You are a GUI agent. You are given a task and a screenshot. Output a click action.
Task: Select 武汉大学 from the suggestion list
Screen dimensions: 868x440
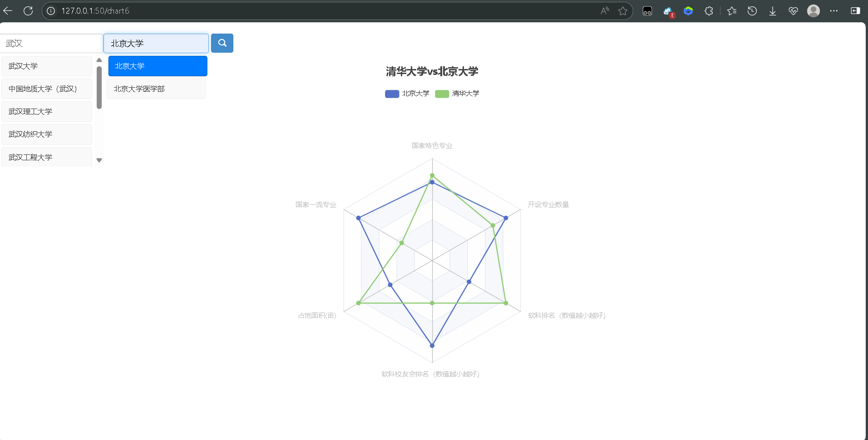[47, 66]
